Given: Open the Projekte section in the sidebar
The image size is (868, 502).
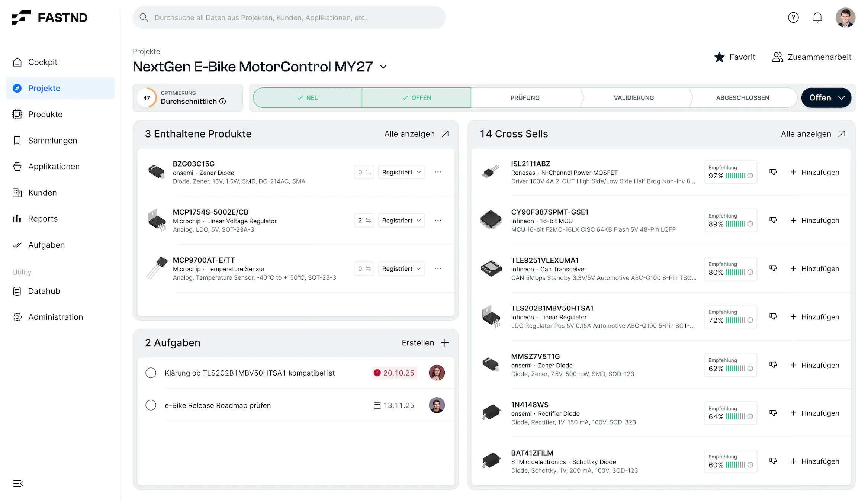Looking at the screenshot, I should pos(44,88).
